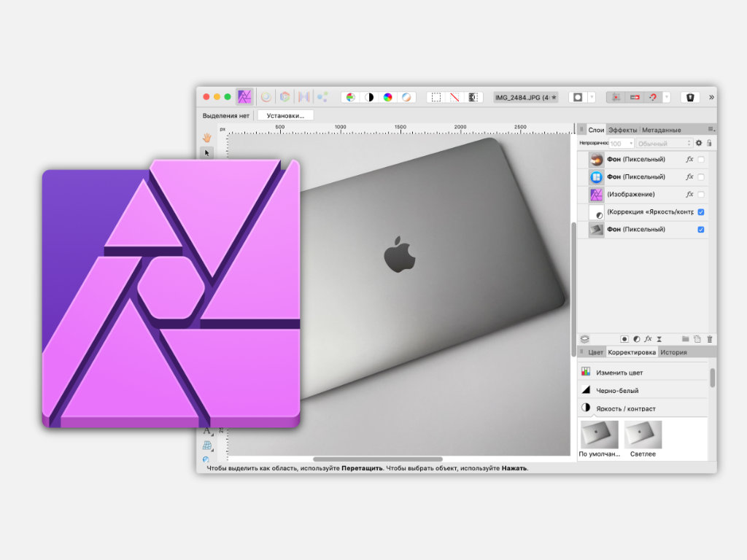Image resolution: width=747 pixels, height=560 pixels.
Task: Open the opacity slider dropdown arrow
Action: (x=631, y=144)
